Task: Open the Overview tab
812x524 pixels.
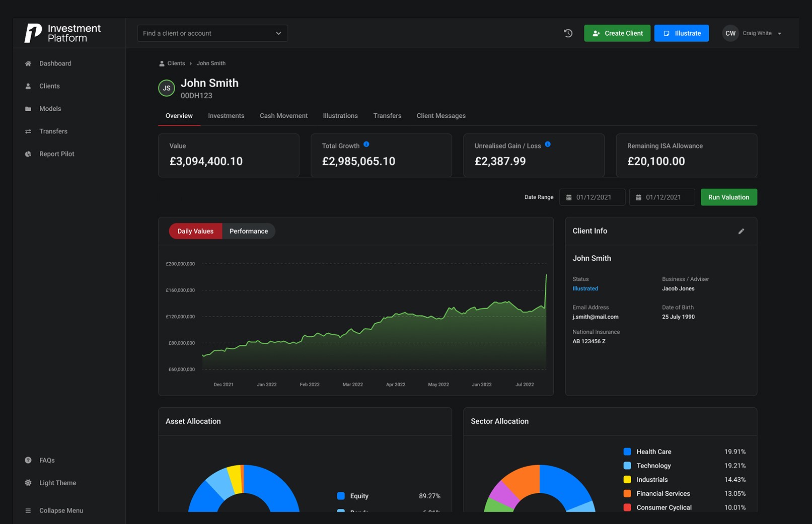Action: click(179, 116)
